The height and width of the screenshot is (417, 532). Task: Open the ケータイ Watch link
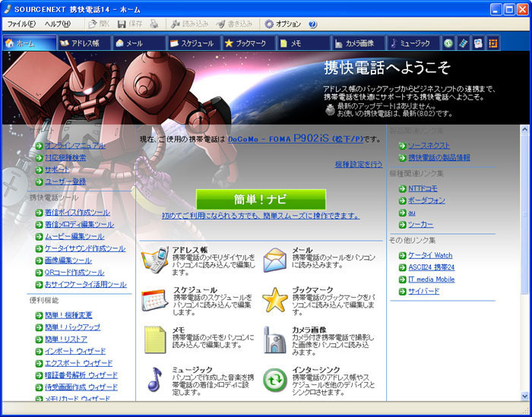coord(430,255)
